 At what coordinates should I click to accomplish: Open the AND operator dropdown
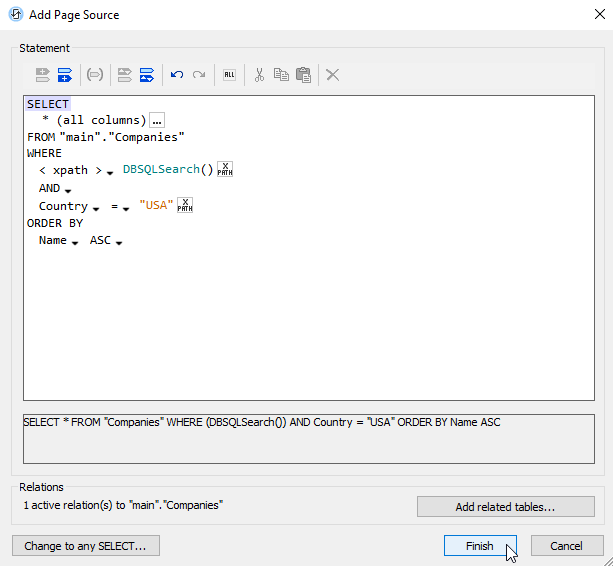69,190
